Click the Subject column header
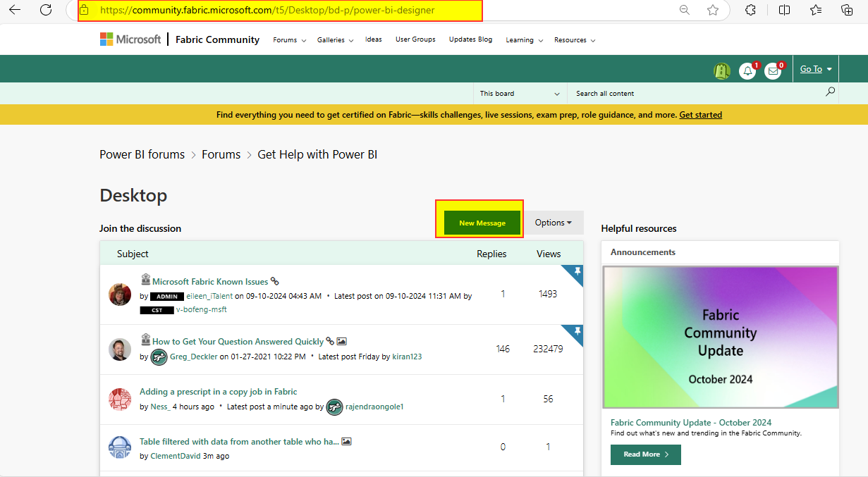The image size is (868, 477). pyautogui.click(x=133, y=254)
